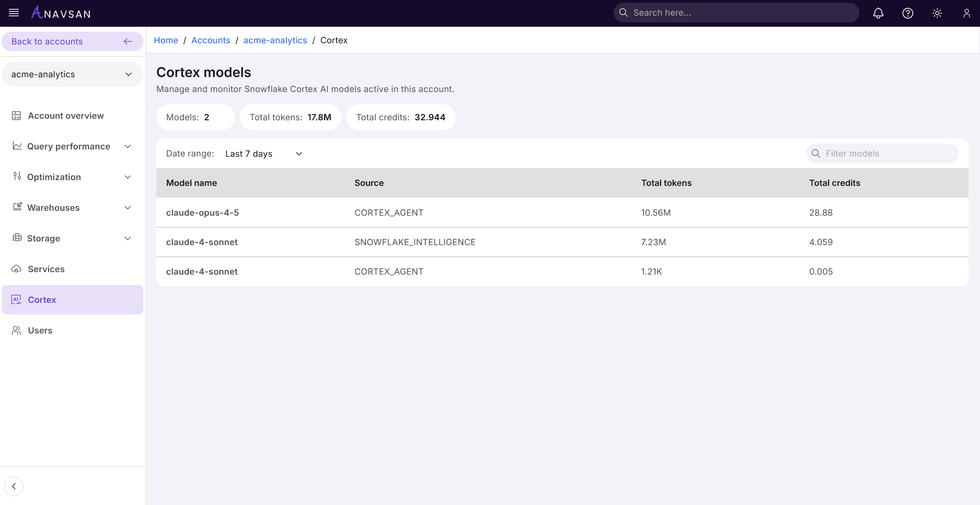This screenshot has height=505, width=980.
Task: Click the Services cloud icon
Action: [16, 269]
